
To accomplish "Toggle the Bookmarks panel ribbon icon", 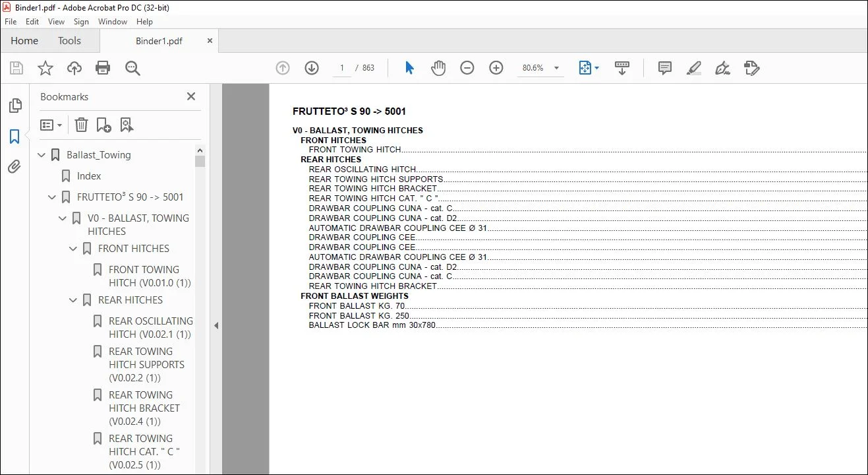I will 14,137.
